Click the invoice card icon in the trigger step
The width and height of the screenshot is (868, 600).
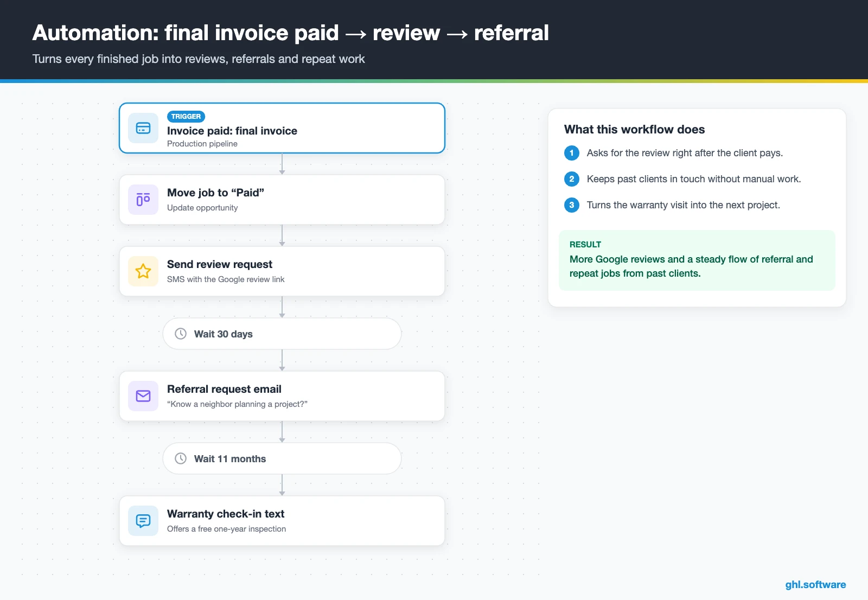(x=143, y=128)
